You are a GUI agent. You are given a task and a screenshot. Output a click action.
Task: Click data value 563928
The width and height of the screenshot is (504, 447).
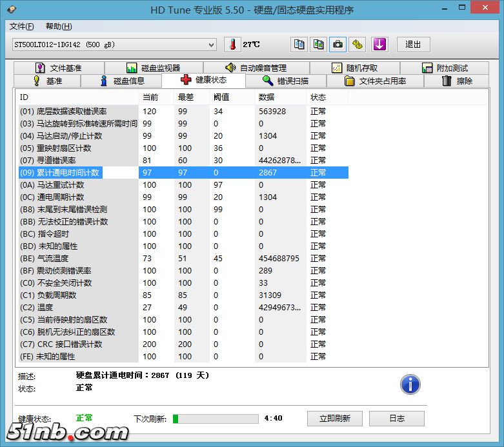272,111
